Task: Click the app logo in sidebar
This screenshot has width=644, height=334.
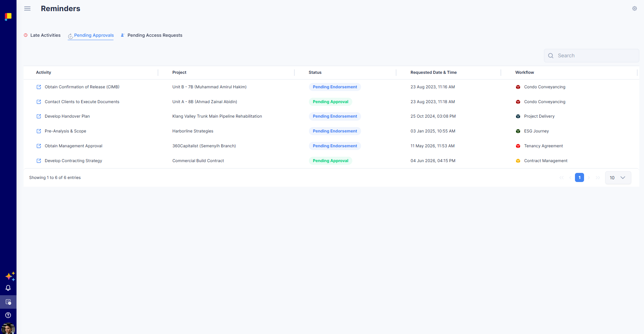Action: tap(8, 17)
